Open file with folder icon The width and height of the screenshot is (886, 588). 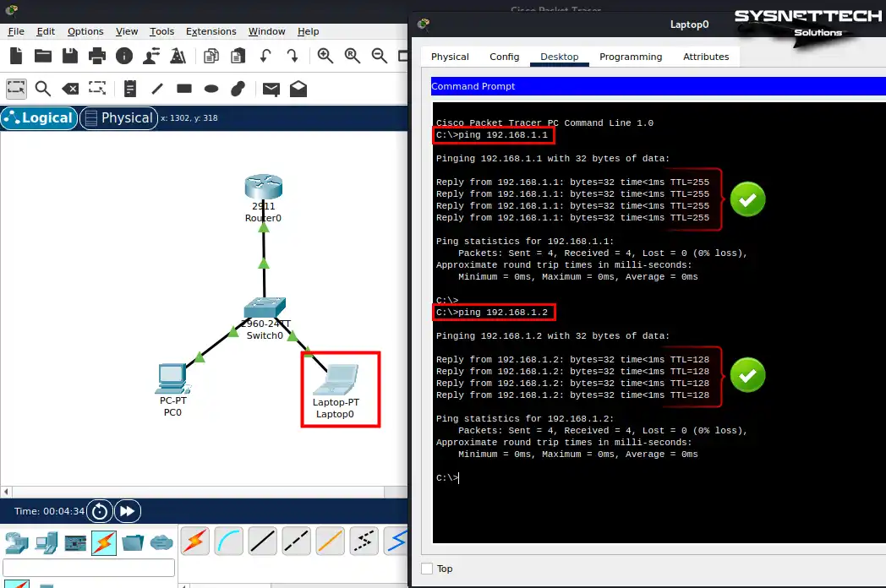point(43,56)
